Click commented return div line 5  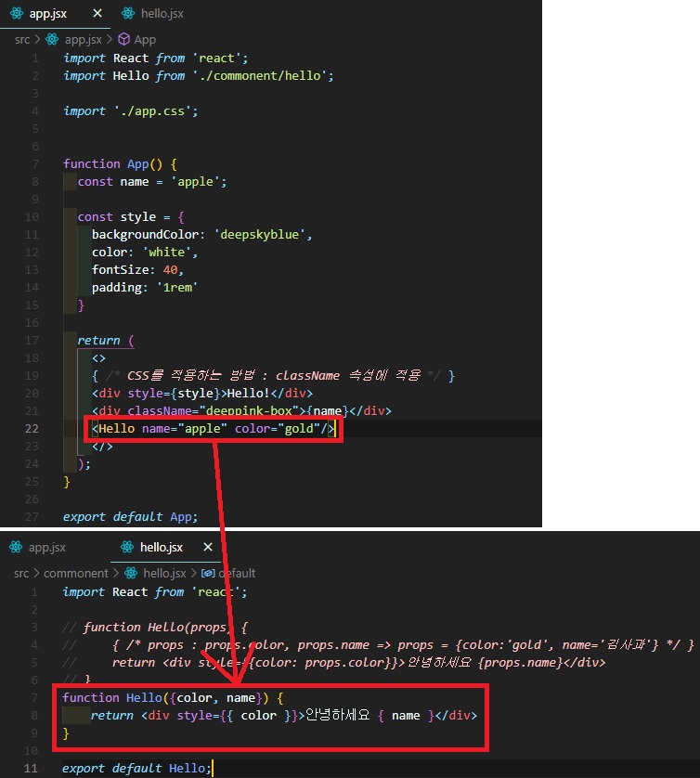334,663
